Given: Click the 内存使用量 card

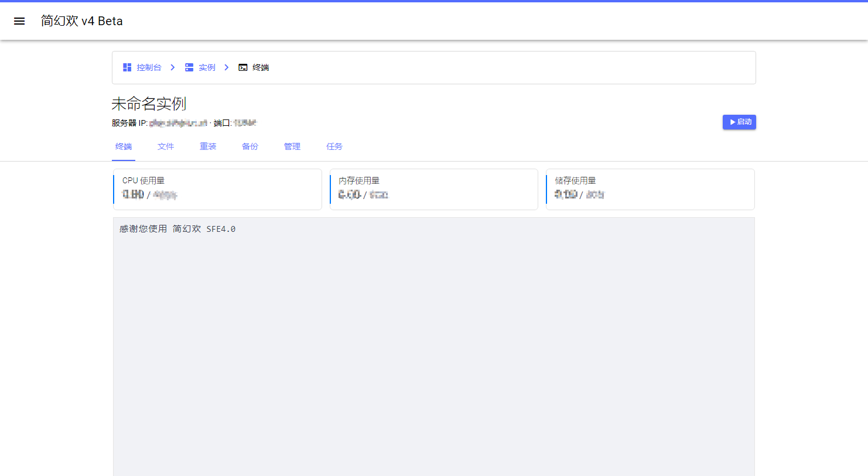Looking at the screenshot, I should (x=433, y=189).
